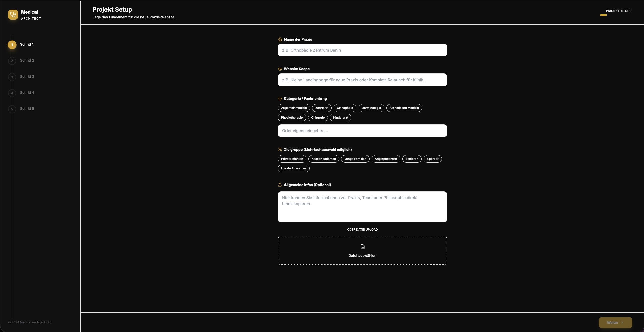Viewport: 644px width, 332px height.
Task: Go to Schritt 2 in the sidebar
Action: (27, 60)
